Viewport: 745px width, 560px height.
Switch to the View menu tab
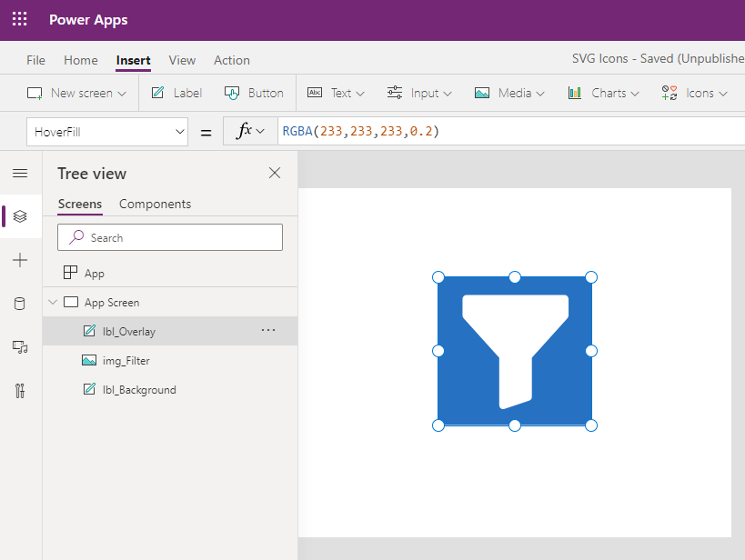(182, 60)
